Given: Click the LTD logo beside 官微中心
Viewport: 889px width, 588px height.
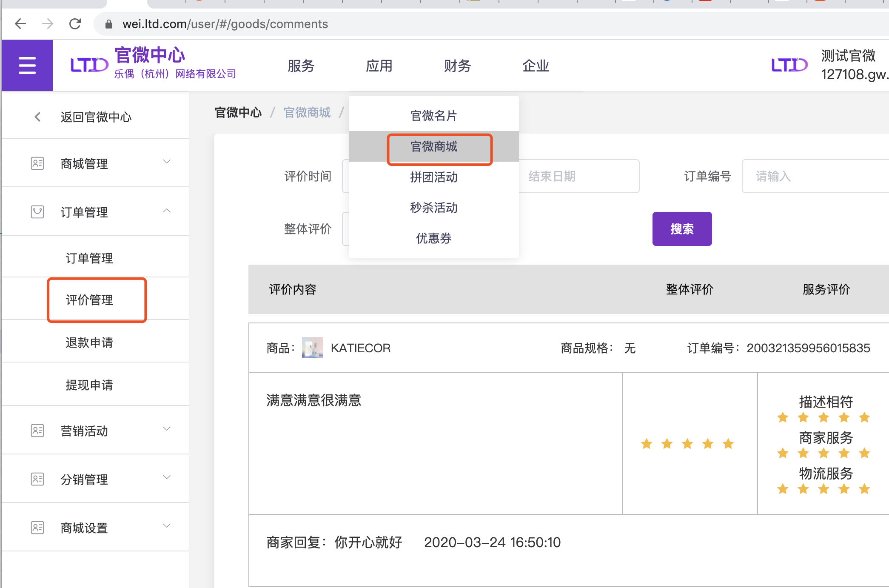Looking at the screenshot, I should (x=89, y=65).
